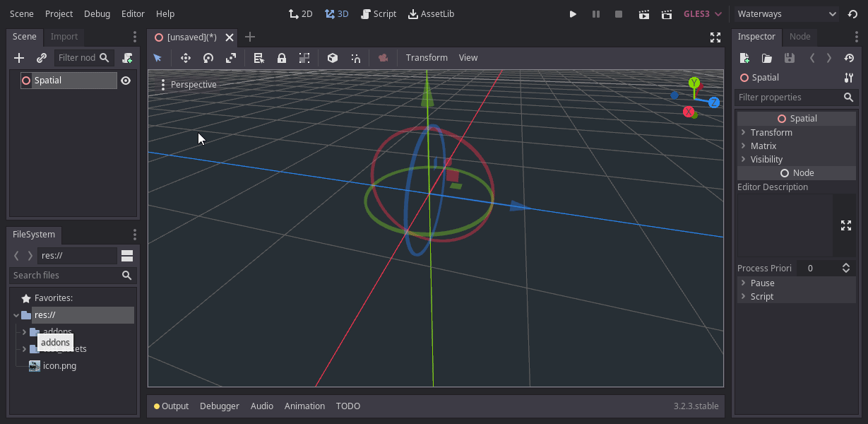
Task: Open the Scene menu
Action: tap(22, 14)
